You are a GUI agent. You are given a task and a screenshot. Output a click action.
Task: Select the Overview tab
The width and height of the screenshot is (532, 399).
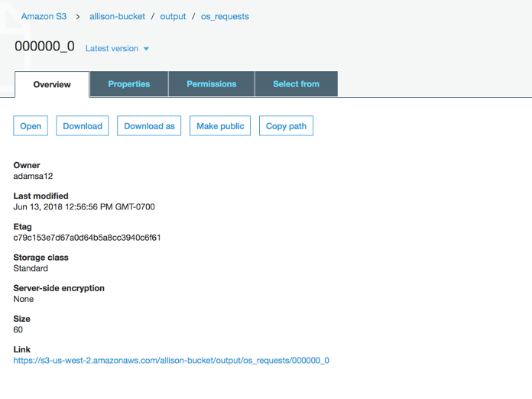pyautogui.click(x=52, y=85)
